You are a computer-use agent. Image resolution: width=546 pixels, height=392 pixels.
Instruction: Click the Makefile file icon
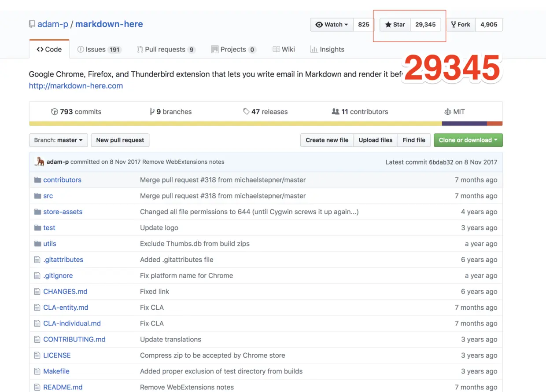[x=37, y=371]
